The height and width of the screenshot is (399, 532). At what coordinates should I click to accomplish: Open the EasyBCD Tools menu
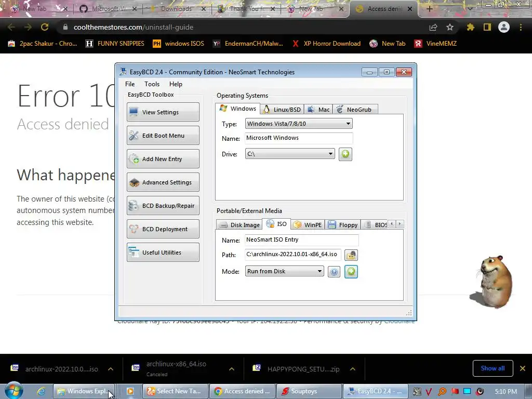pyautogui.click(x=152, y=84)
